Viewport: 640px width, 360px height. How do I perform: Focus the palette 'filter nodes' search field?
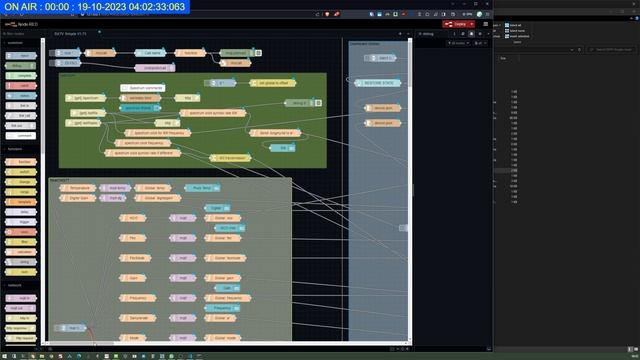pyautogui.click(x=22, y=34)
